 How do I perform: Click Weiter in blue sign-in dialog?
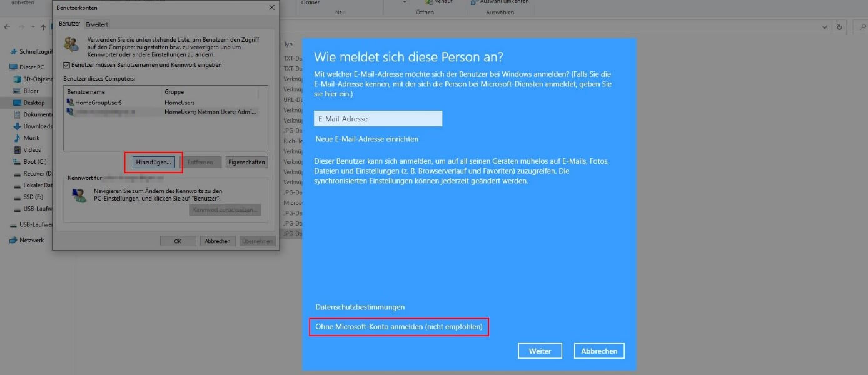(x=540, y=351)
